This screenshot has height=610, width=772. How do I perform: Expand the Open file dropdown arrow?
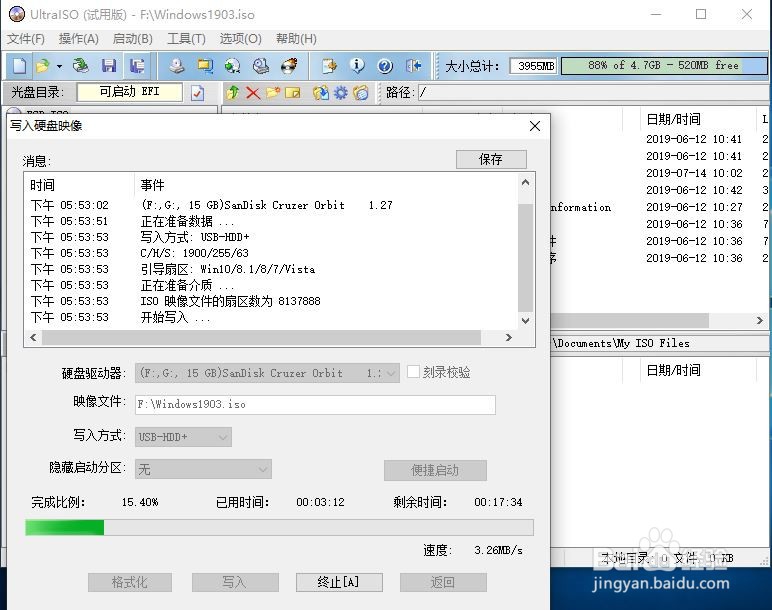coord(59,66)
